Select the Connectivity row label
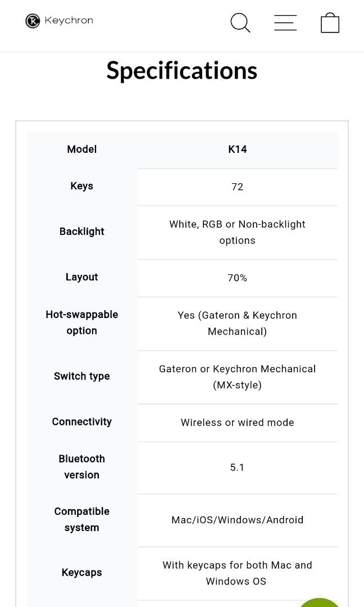The height and width of the screenshot is (607, 364). [x=81, y=422]
